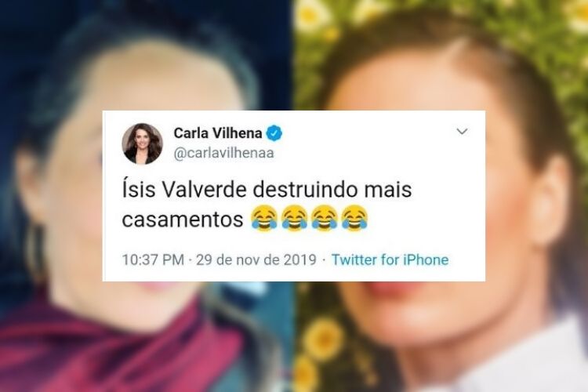
Task: Select the @carlavilhenaa handle
Action: [223, 153]
